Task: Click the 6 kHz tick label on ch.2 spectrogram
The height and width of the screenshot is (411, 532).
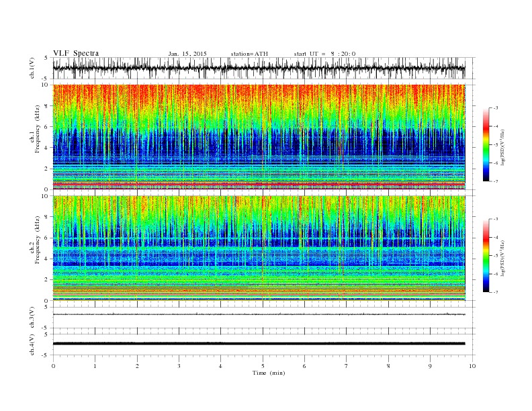Action: (47, 238)
